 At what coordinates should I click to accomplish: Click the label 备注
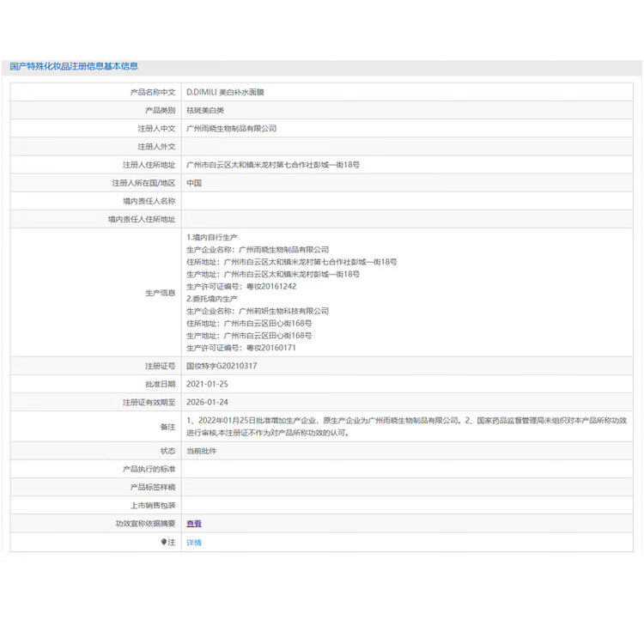[x=167, y=427]
